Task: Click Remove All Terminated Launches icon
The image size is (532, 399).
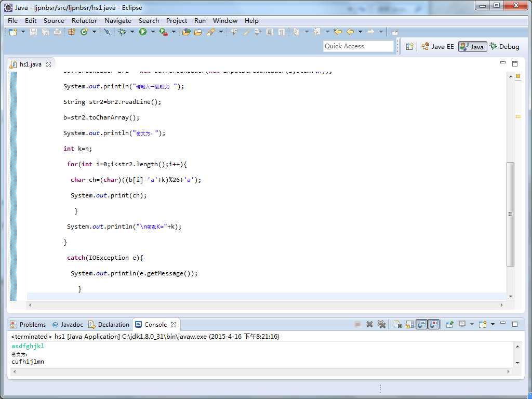Action: 382,324
